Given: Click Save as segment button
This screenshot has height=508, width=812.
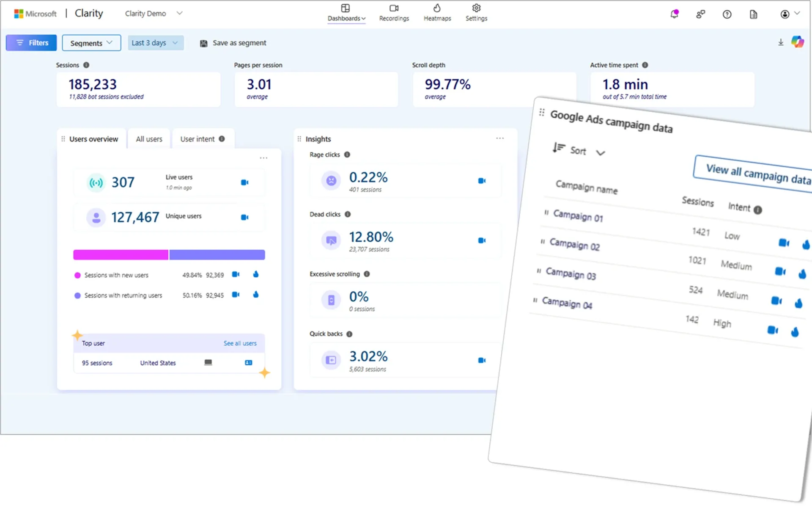Looking at the screenshot, I should 233,43.
